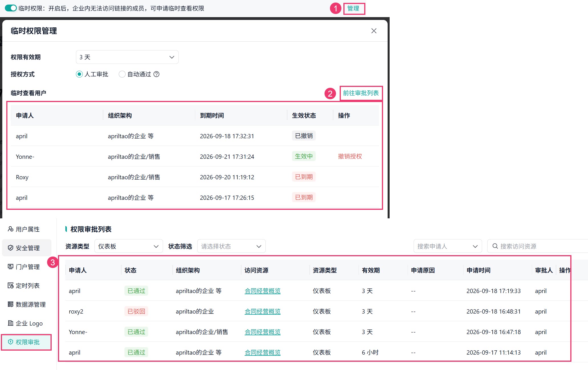Open the 企业 Logo menu item

27,323
